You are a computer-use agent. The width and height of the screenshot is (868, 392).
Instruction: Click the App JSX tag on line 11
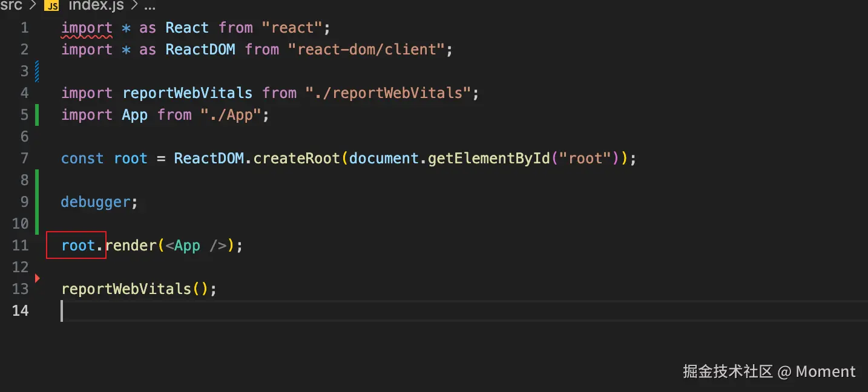(x=187, y=246)
